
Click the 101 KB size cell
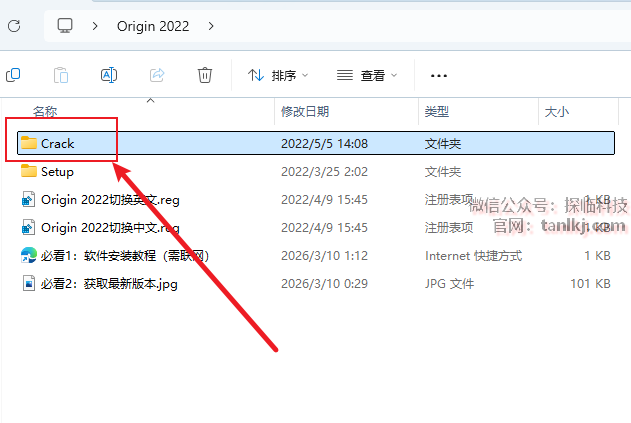590,284
